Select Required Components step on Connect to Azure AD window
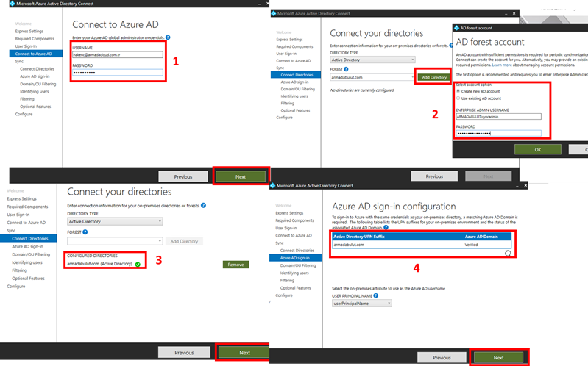This screenshot has height=366, width=588. click(x=35, y=39)
